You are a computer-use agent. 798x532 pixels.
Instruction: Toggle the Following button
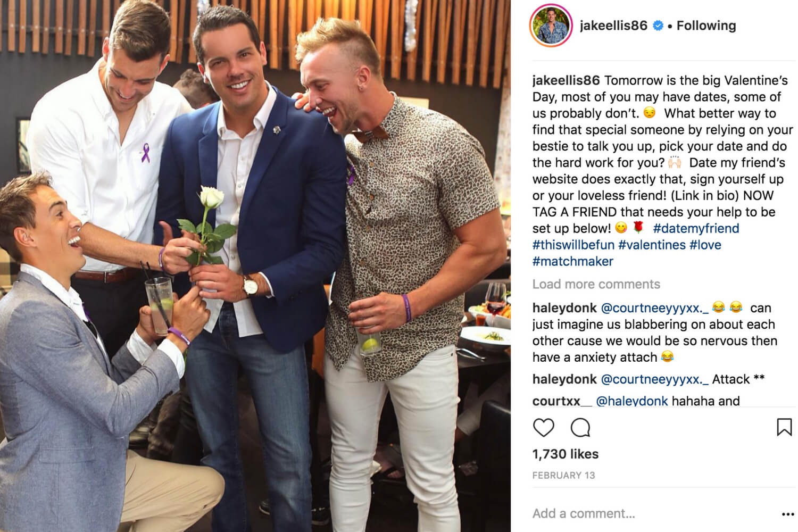(x=706, y=26)
